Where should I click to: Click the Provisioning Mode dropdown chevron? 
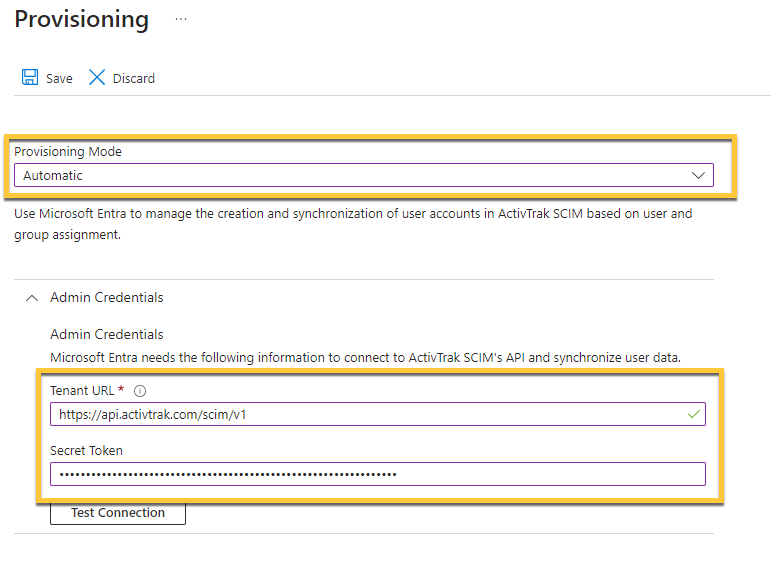point(698,175)
